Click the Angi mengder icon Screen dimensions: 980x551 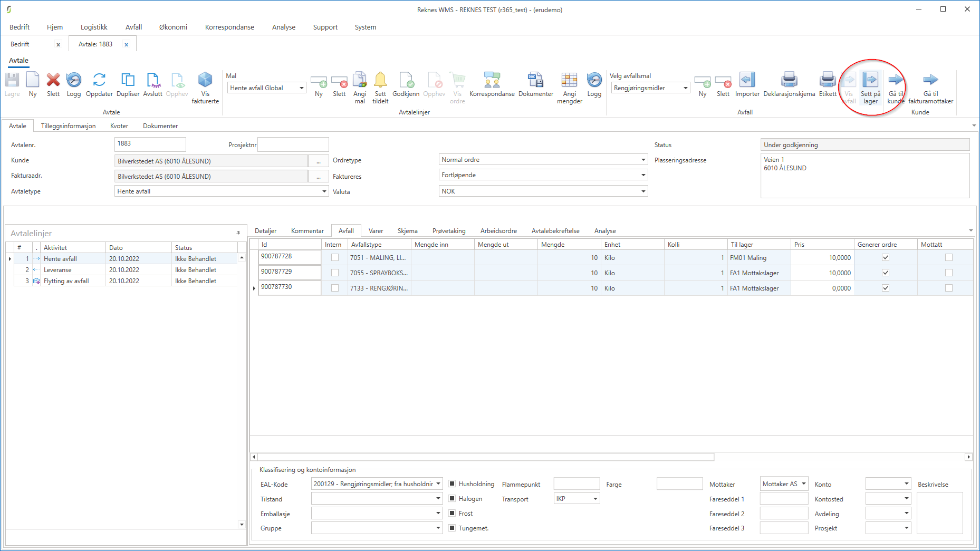click(570, 88)
